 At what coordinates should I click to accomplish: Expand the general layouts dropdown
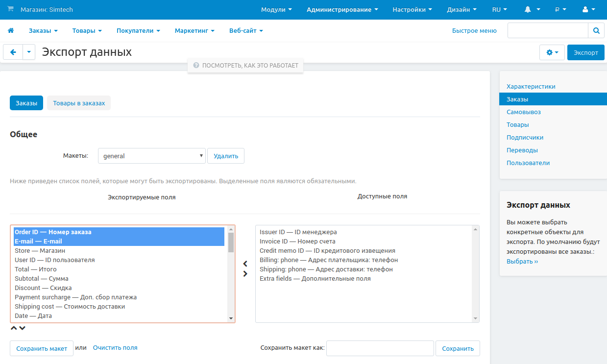pyautogui.click(x=151, y=156)
